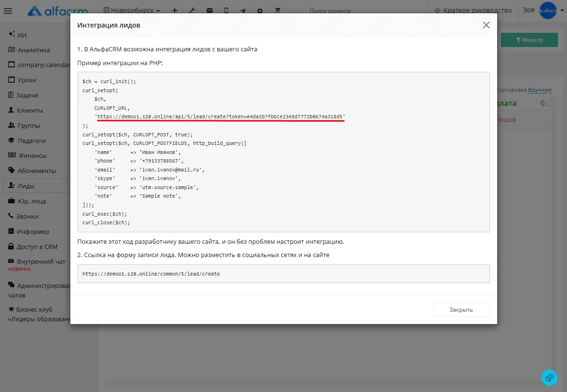
Task: Close the Интеграция лидов dialog with X
Action: coord(486,25)
